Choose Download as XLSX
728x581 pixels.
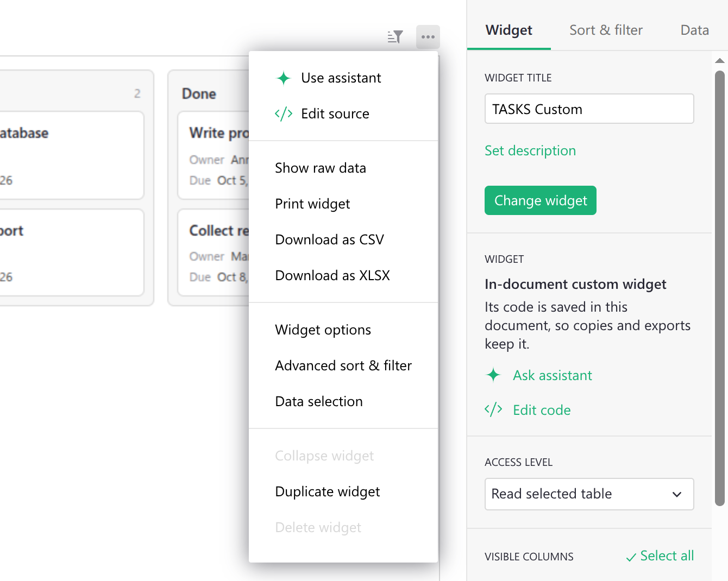pos(343,276)
